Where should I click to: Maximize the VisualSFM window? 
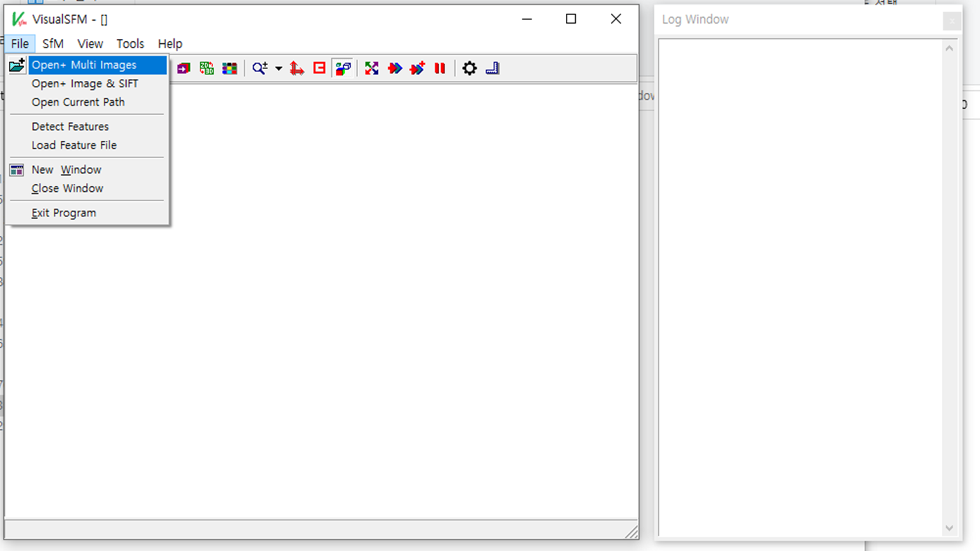(x=571, y=19)
